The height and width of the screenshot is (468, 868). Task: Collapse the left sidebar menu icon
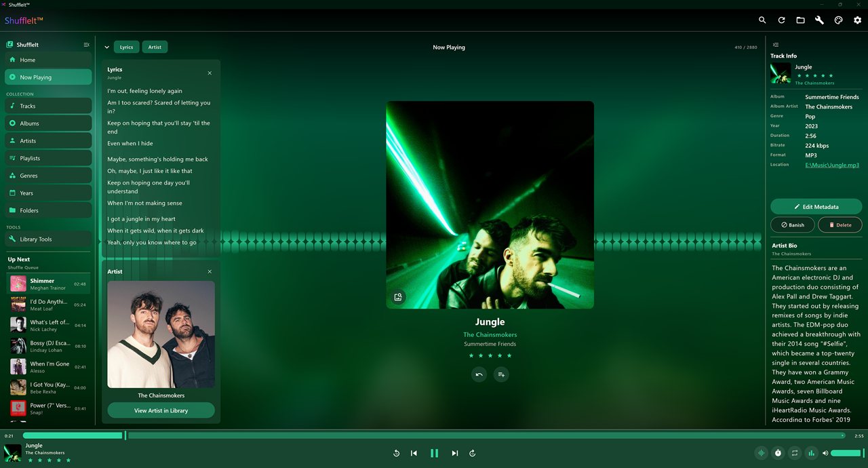[86, 45]
